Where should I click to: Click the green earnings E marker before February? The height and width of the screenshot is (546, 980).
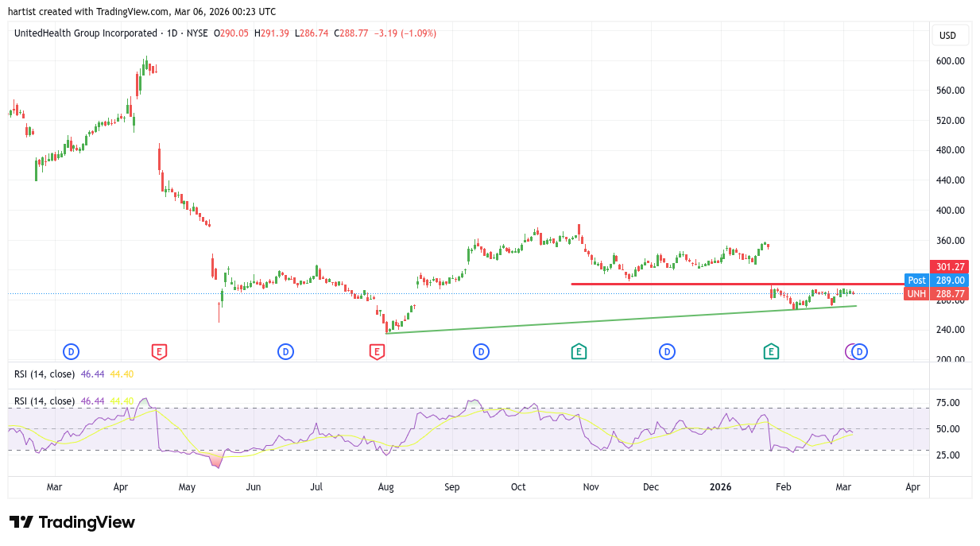(770, 351)
